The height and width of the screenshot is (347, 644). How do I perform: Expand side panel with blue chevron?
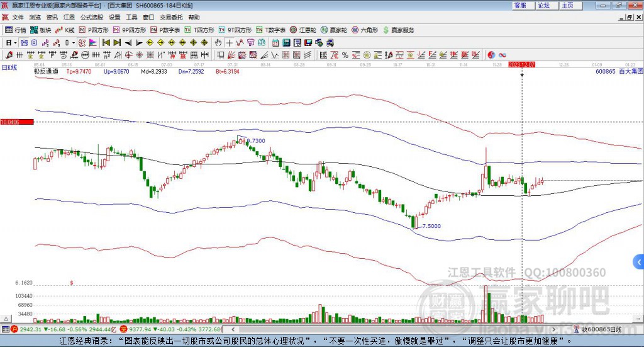pyautogui.click(x=639, y=261)
